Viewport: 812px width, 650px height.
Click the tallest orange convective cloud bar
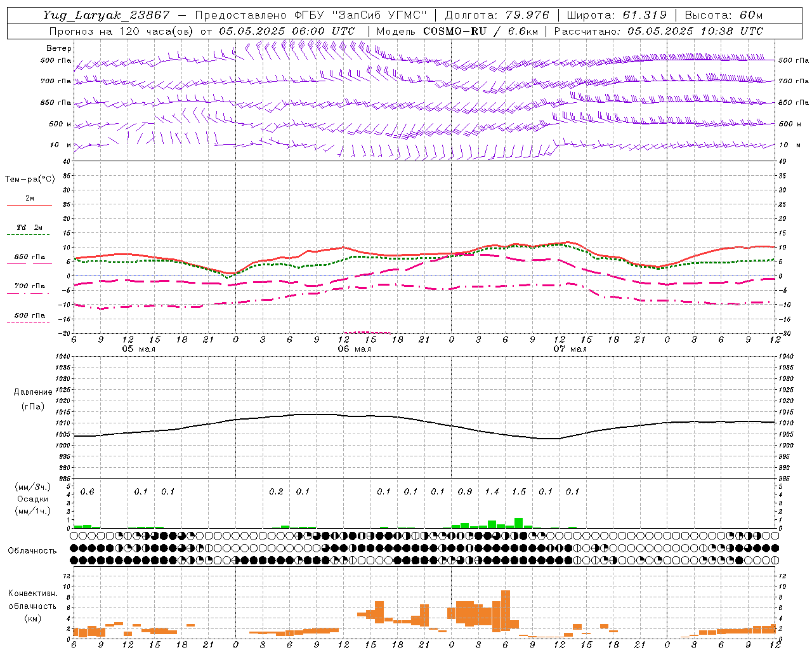[x=506, y=610]
